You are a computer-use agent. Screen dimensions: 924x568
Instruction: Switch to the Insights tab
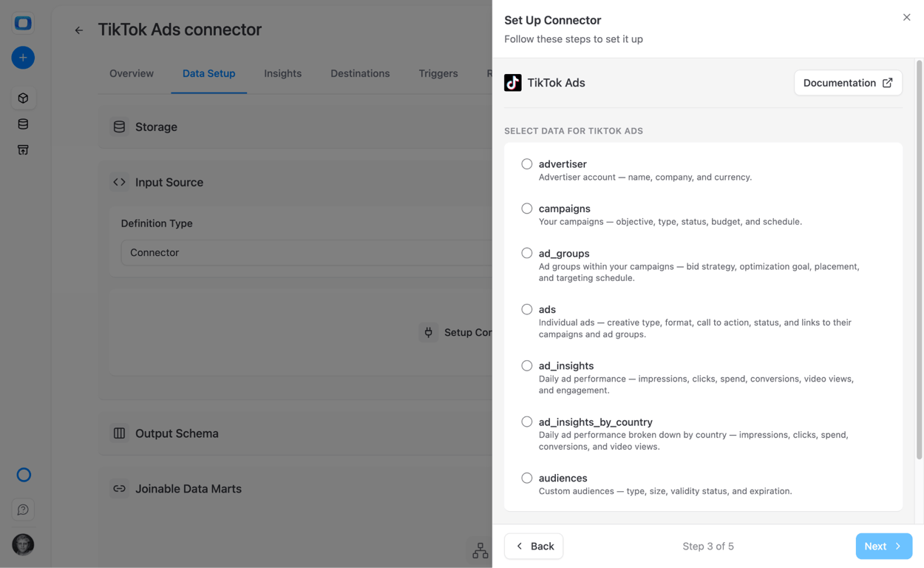[283, 73]
